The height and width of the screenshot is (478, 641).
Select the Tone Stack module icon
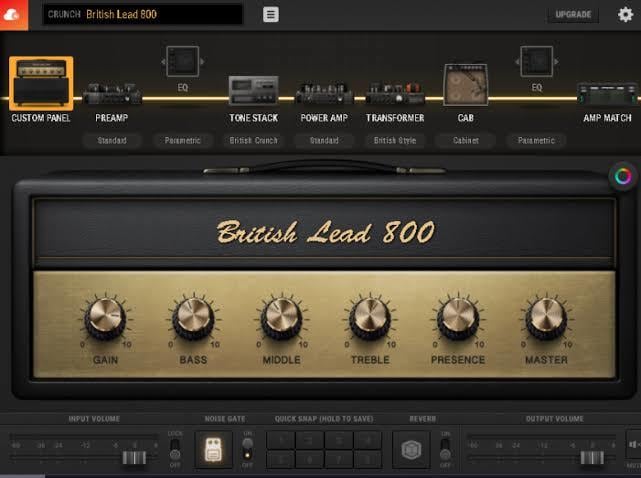pos(253,90)
